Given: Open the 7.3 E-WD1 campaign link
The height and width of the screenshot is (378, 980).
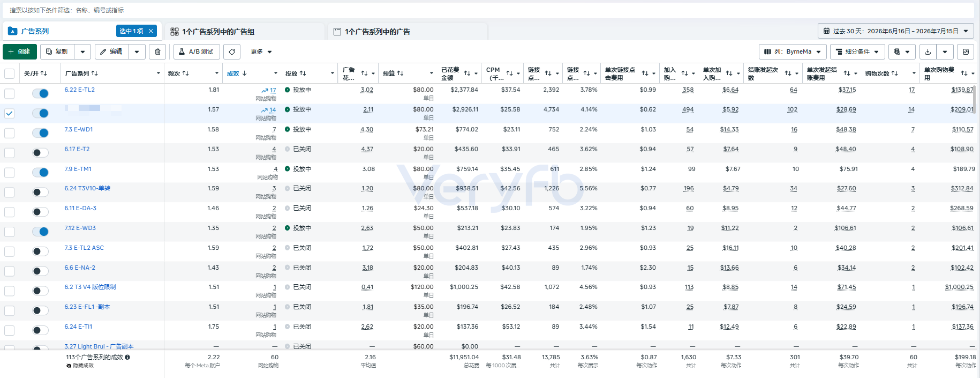Looking at the screenshot, I should [x=79, y=129].
